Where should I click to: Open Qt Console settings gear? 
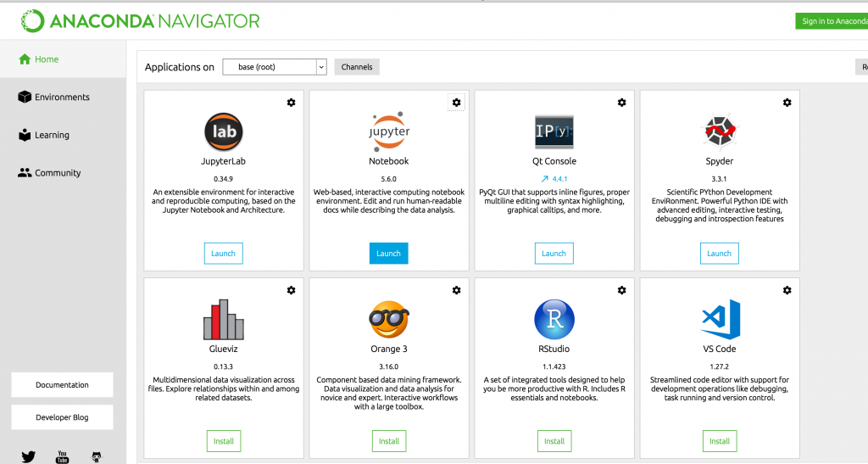point(621,103)
